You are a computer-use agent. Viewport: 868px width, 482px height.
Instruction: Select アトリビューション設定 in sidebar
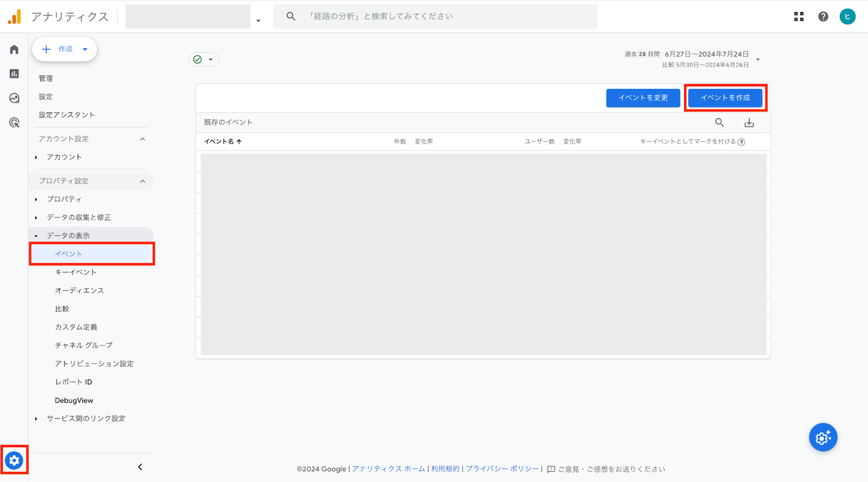click(x=94, y=364)
